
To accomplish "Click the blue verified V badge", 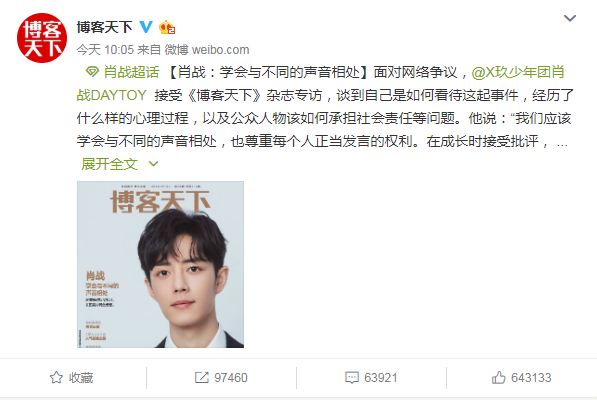I will [x=146, y=27].
